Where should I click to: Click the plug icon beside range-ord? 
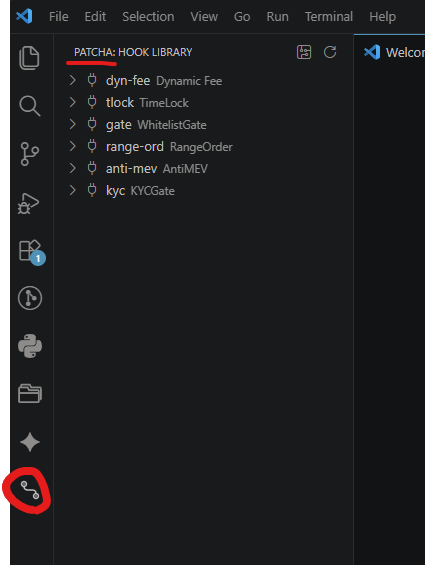pyautogui.click(x=92, y=146)
